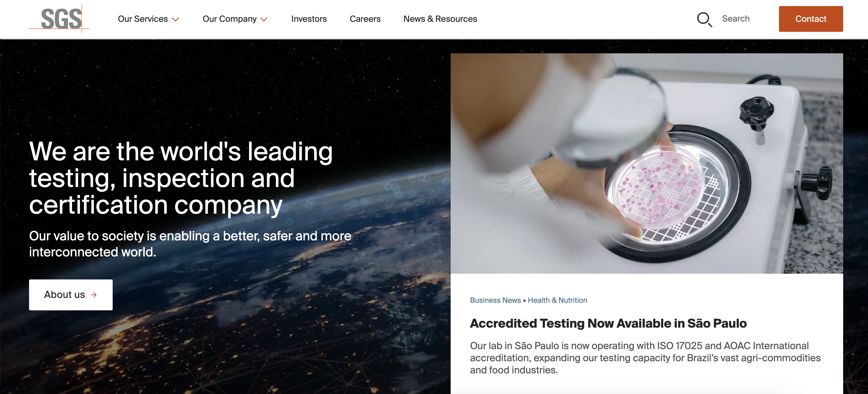Click the petri dish article image
The height and width of the screenshot is (394, 868).
pyautogui.click(x=647, y=163)
